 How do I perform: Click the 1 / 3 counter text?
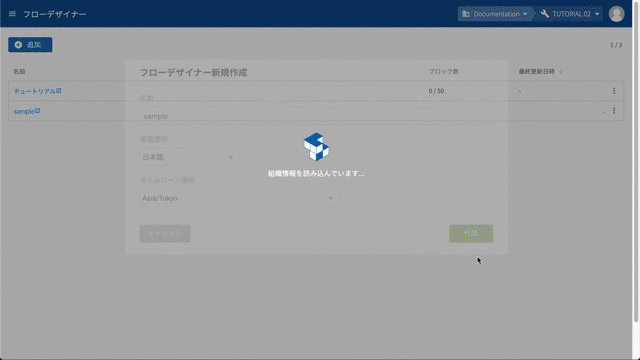pyautogui.click(x=616, y=45)
